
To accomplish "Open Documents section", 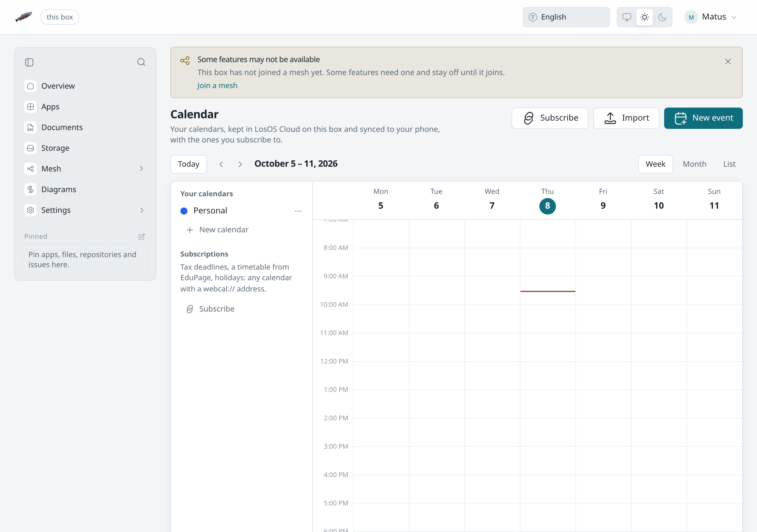I will coord(85,127).
